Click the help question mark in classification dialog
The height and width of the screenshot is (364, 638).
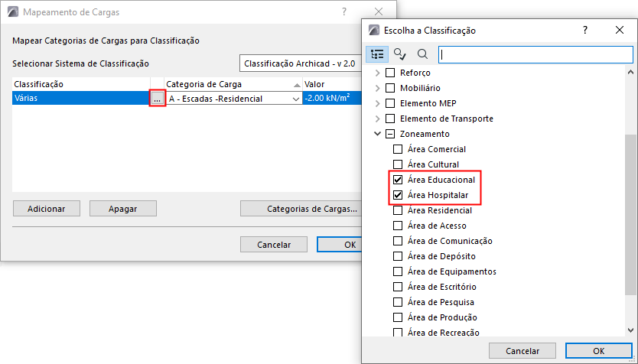585,30
